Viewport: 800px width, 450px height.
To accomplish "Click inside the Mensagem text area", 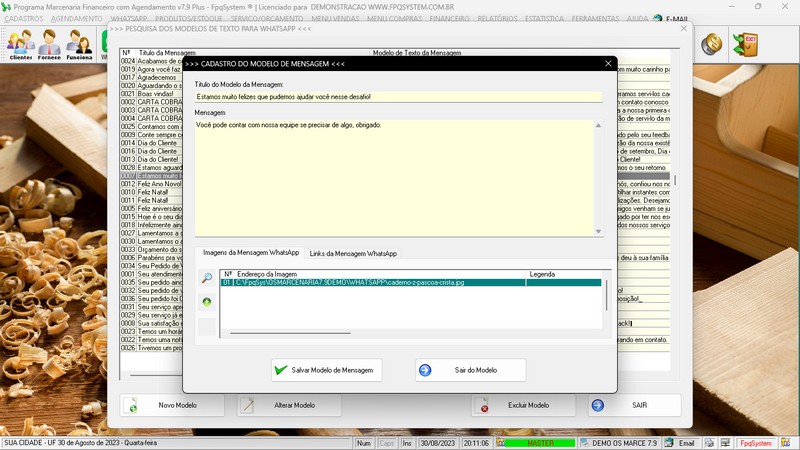I will tap(394, 178).
